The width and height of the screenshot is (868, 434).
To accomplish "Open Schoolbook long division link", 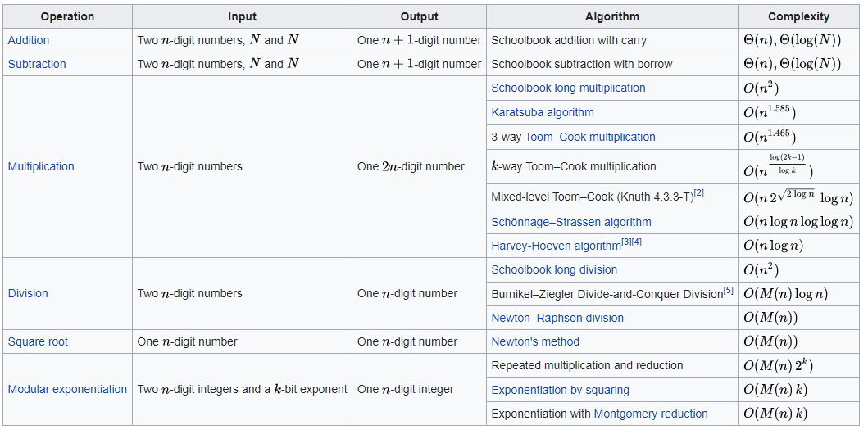I will (554, 269).
